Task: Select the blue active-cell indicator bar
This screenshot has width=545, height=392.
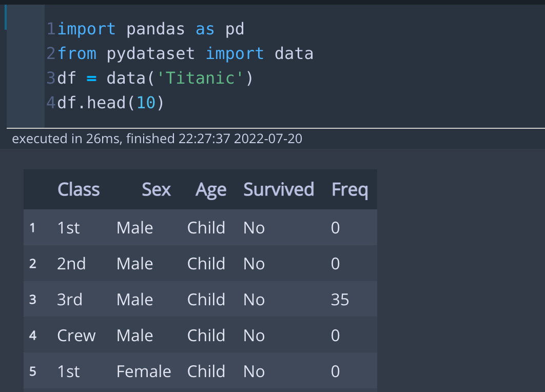Action: tap(6, 17)
